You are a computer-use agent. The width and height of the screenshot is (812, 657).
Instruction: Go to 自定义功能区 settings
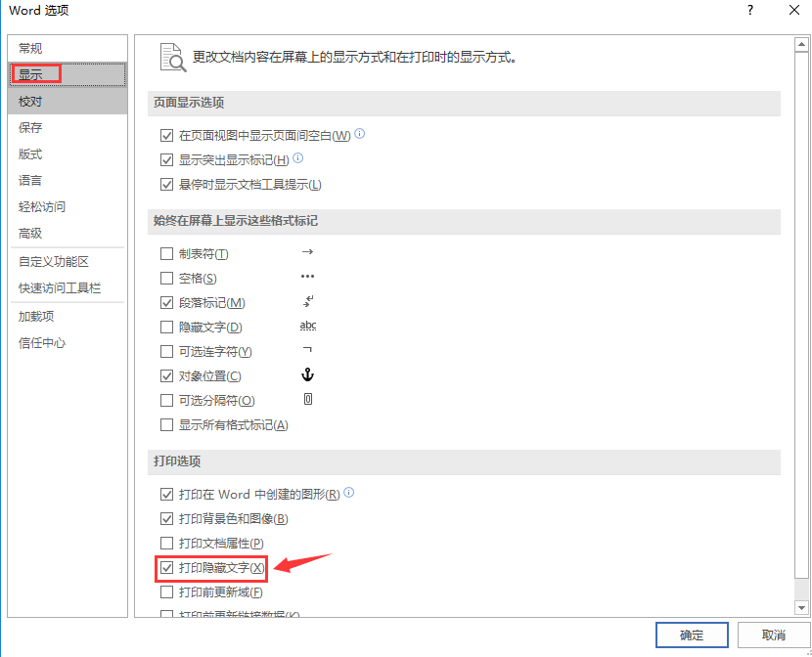point(68,262)
